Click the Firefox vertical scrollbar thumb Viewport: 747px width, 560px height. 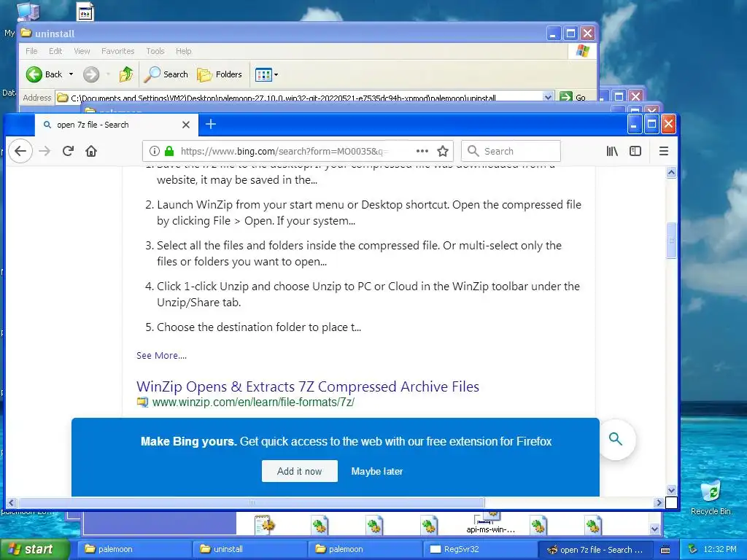671,240
